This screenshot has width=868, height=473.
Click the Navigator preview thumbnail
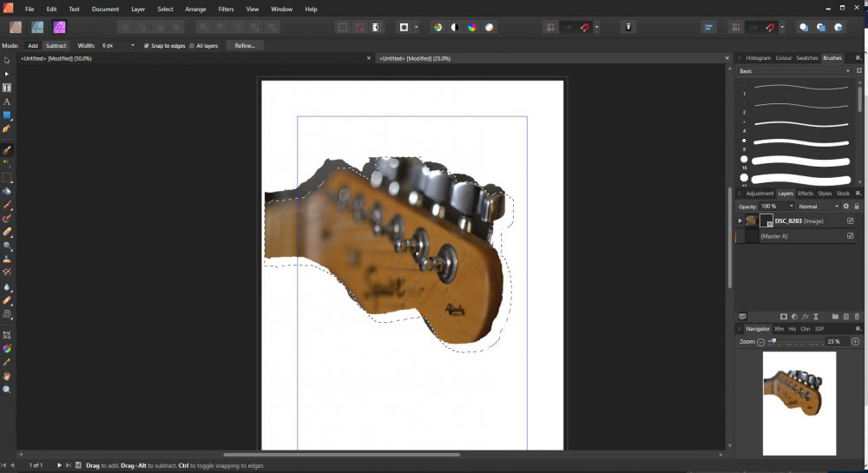pyautogui.click(x=799, y=402)
